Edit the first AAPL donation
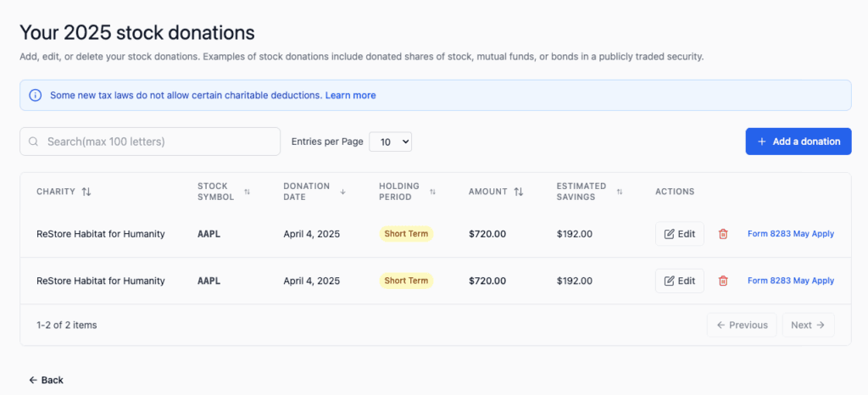This screenshot has width=868, height=395. pyautogui.click(x=679, y=234)
